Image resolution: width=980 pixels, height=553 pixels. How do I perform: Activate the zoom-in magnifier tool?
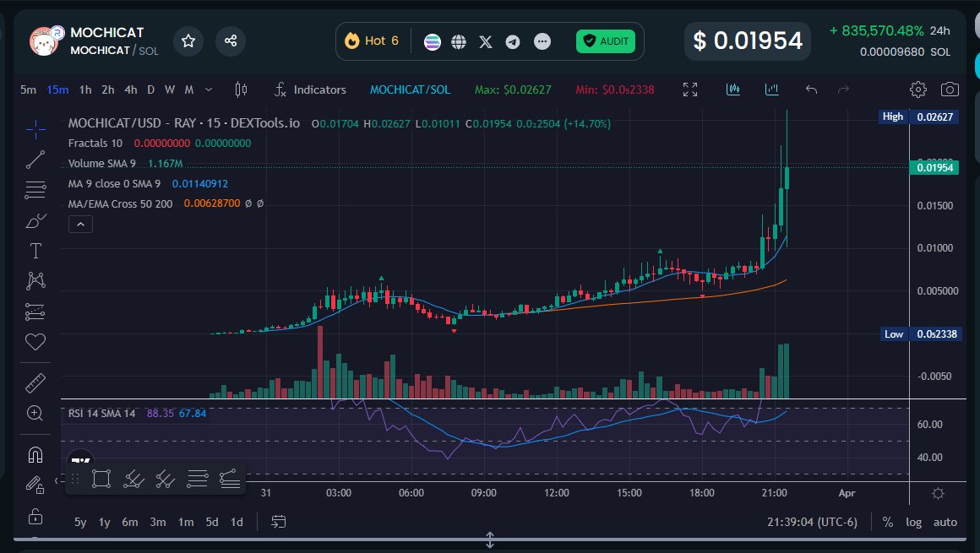[x=35, y=413]
